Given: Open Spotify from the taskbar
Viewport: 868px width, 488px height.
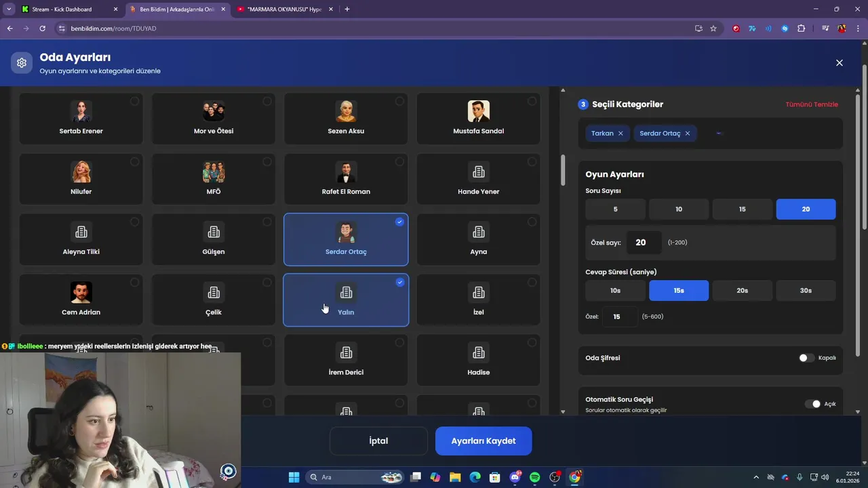Looking at the screenshot, I should 534,477.
